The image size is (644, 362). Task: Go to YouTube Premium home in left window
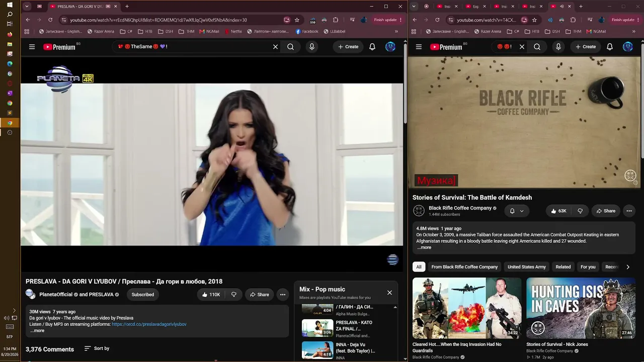point(59,47)
